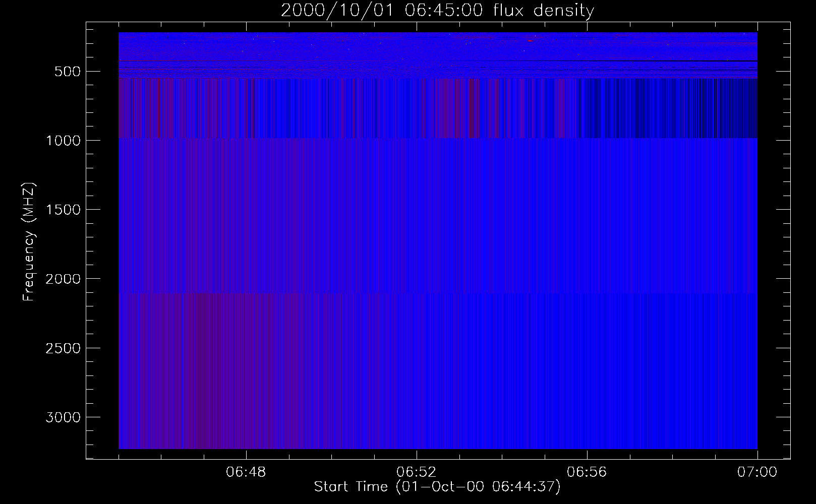Viewport: 816px width, 504px height.
Task: Click the 06:52 time tick label
Action: click(x=417, y=473)
